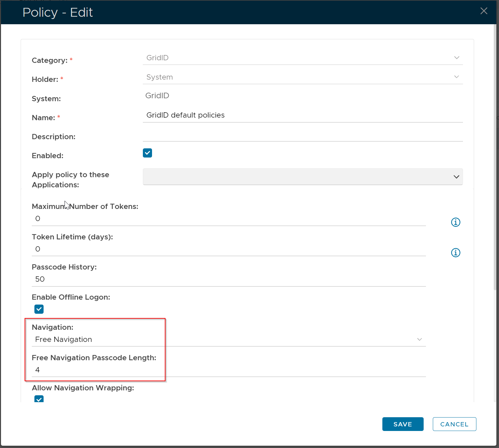
Task: Expand the Holder dropdown
Action: click(x=302, y=77)
